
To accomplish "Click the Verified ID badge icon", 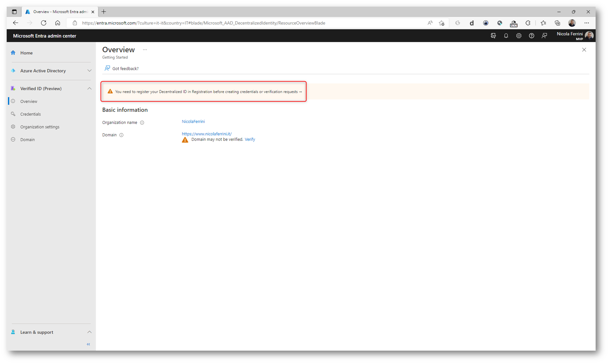I will point(13,88).
